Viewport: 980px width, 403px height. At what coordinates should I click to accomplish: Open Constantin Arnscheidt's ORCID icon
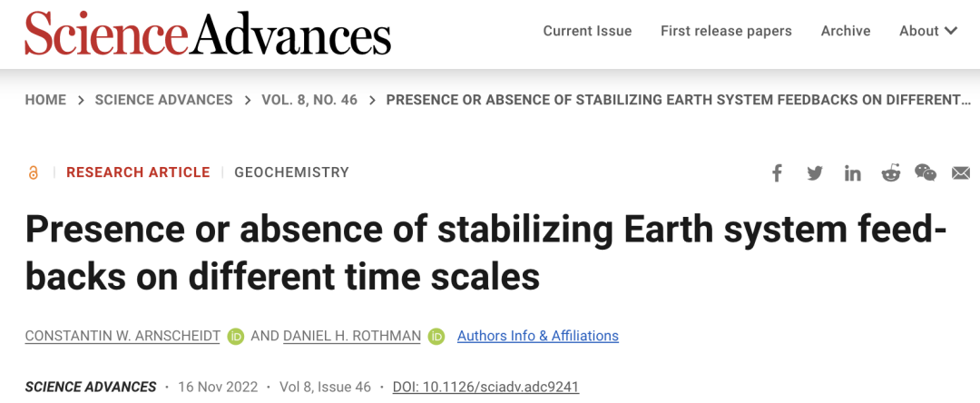coord(236,337)
